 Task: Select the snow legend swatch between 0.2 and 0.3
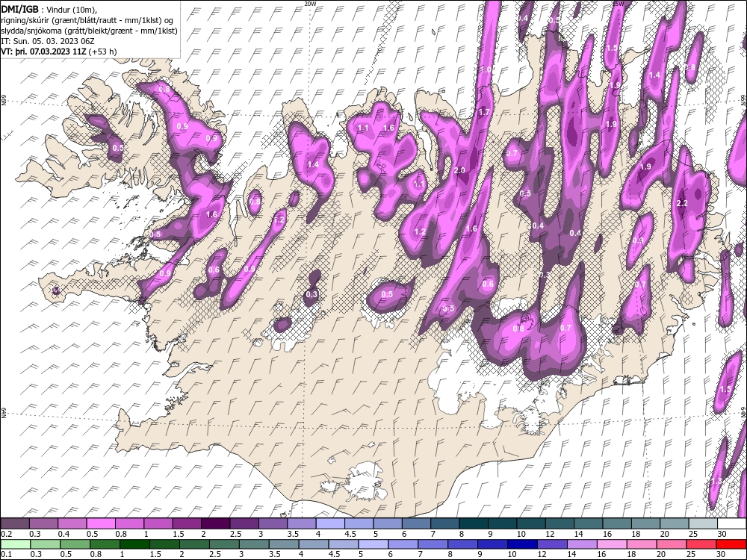click(15, 523)
